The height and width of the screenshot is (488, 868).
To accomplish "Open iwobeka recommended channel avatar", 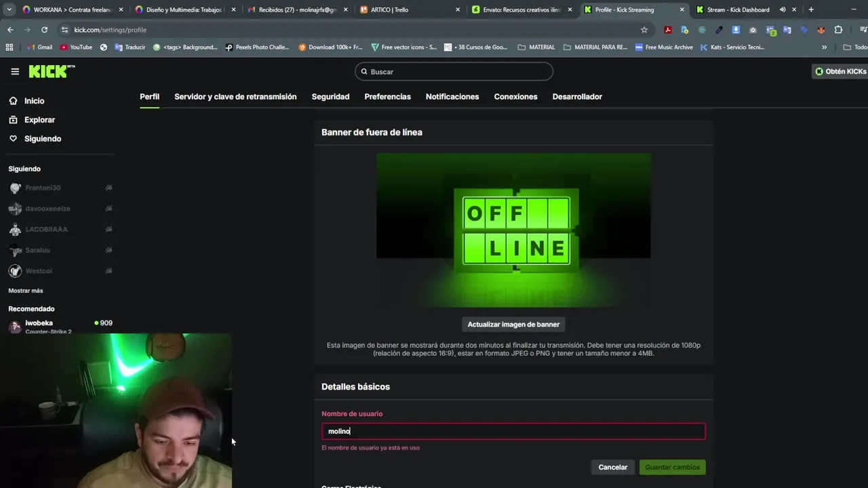I will coord(15,327).
